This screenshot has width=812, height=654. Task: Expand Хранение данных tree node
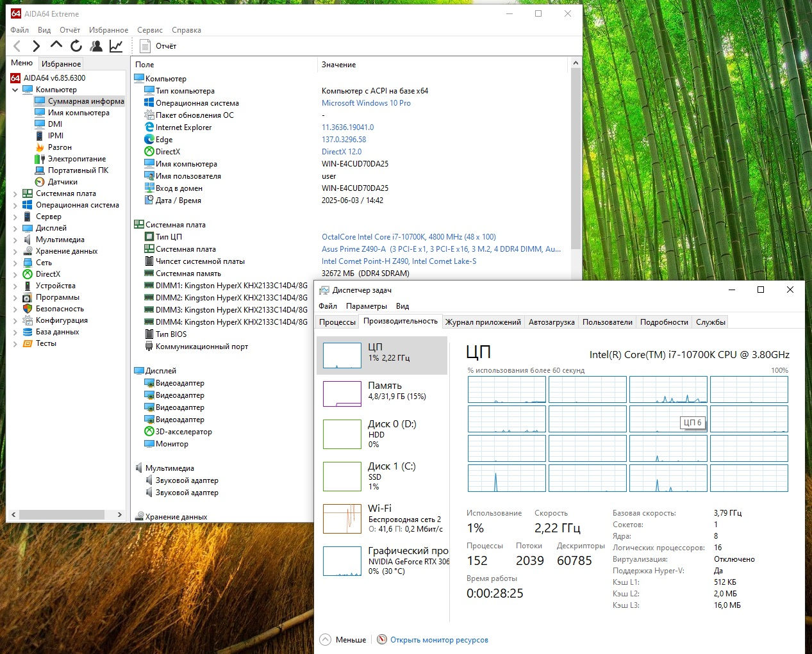15,251
